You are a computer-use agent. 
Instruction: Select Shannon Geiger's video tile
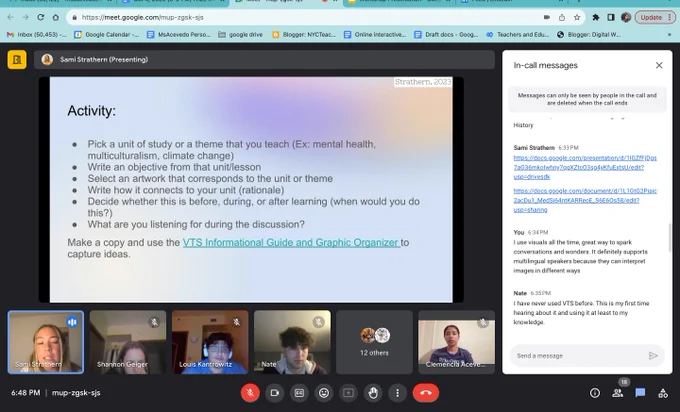[128, 342]
